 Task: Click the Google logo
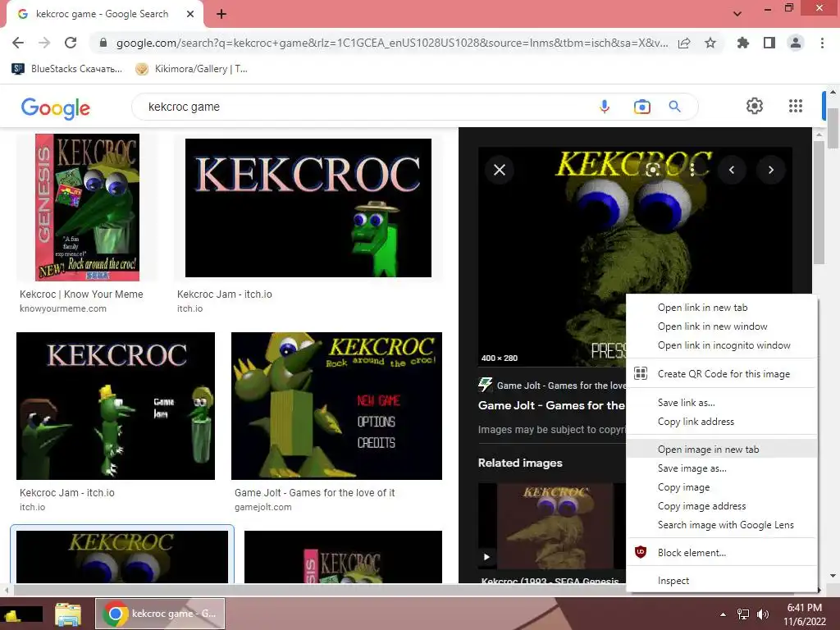tap(56, 107)
